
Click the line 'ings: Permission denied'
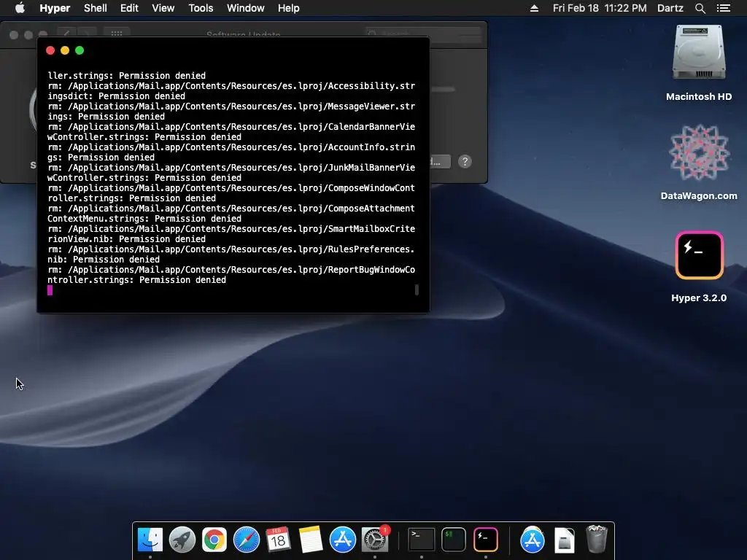(x=107, y=117)
